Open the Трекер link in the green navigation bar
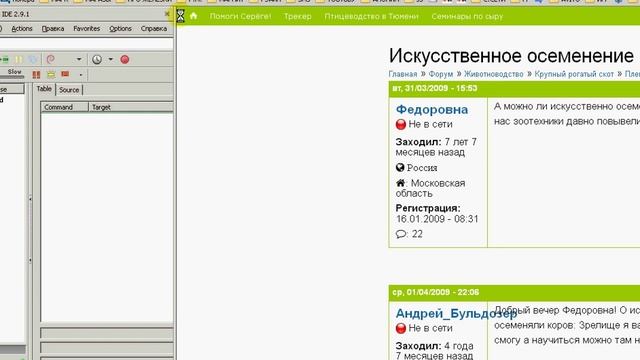 tap(298, 16)
